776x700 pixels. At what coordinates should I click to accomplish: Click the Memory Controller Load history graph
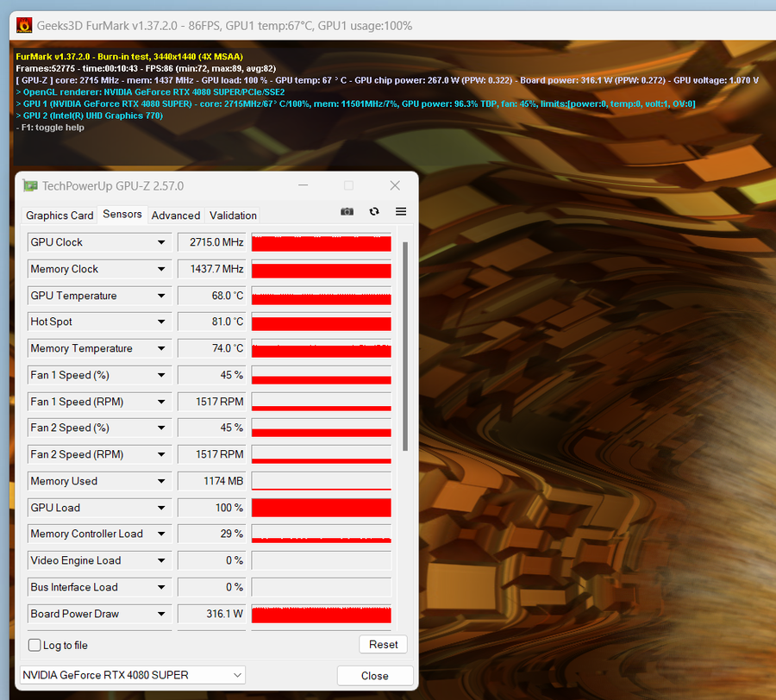pos(322,534)
